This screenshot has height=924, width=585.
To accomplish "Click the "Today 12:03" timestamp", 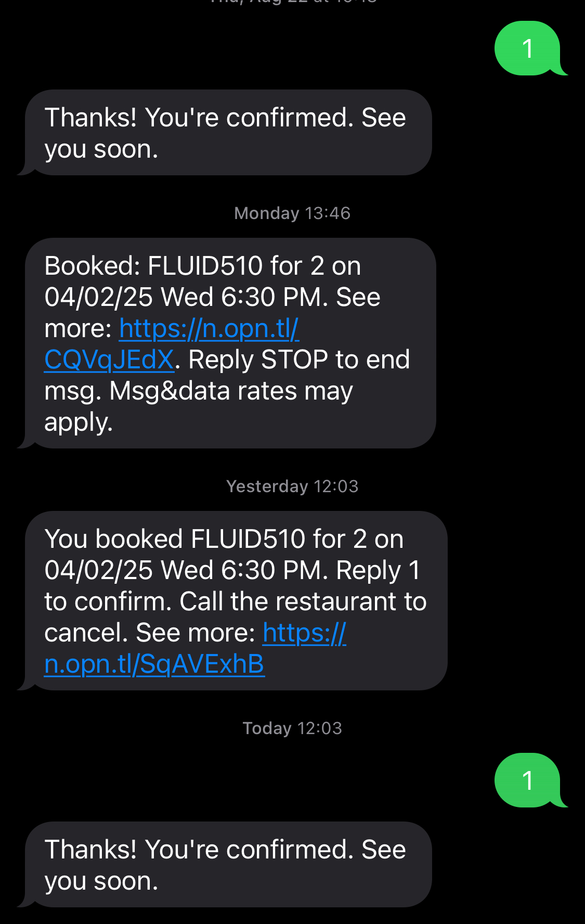I will pos(292,728).
